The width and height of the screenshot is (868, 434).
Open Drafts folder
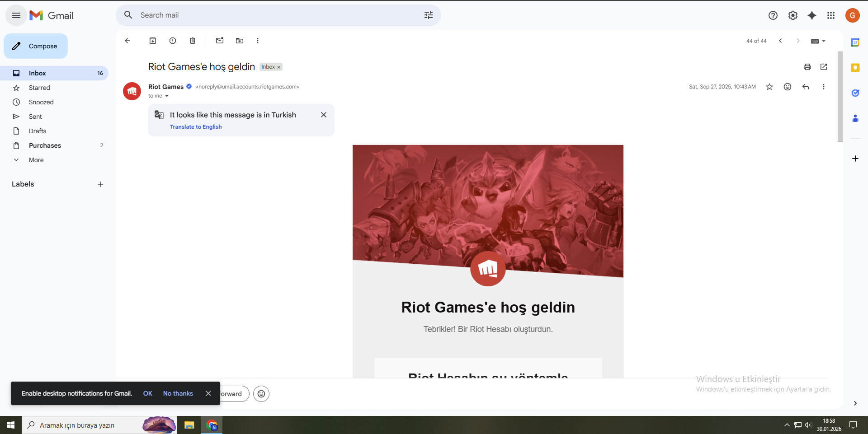(x=54, y=131)
